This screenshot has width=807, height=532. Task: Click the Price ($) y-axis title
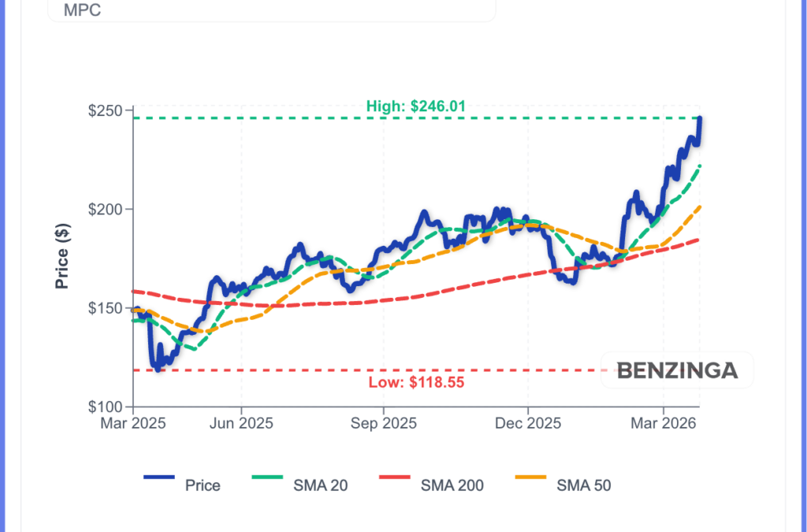63,256
